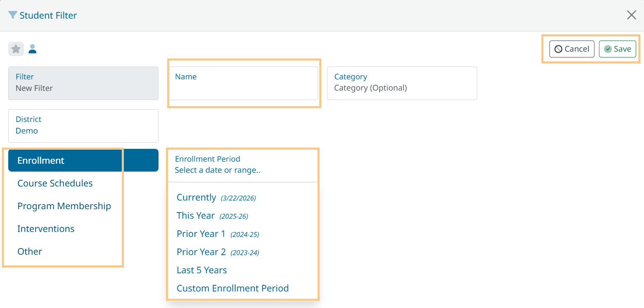Select the Other section
The width and height of the screenshot is (644, 308).
[x=30, y=251]
